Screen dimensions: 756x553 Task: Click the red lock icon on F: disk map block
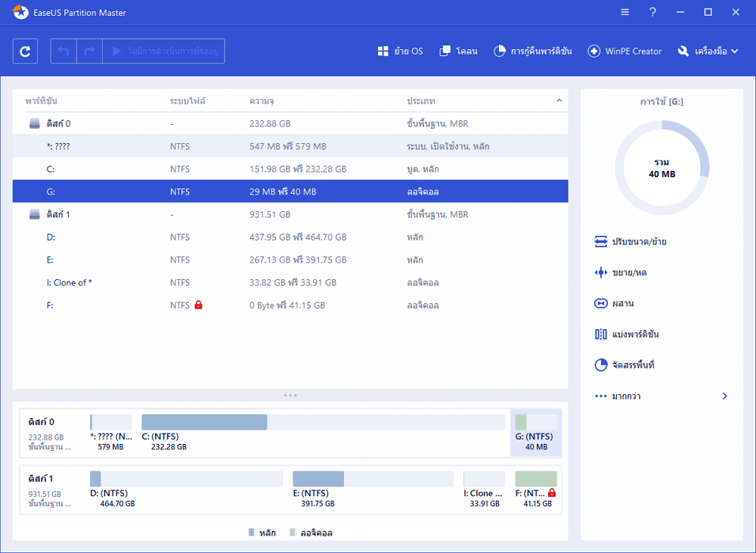click(552, 492)
